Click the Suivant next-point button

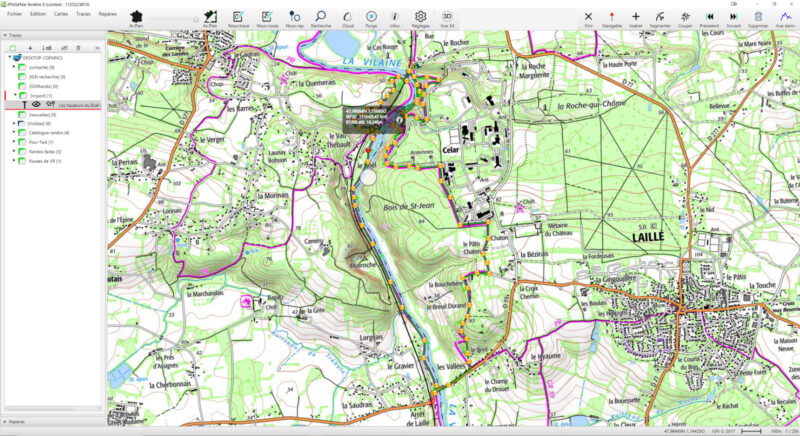tap(734, 18)
